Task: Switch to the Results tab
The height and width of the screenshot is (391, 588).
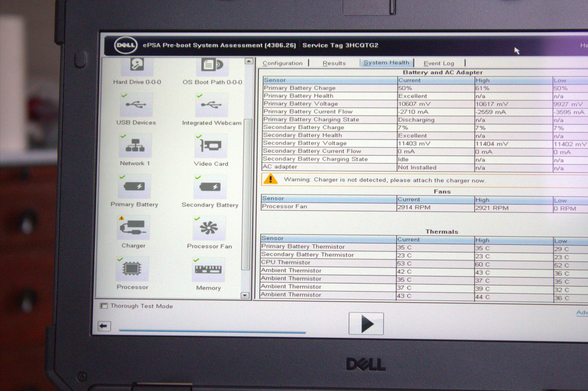Action: pyautogui.click(x=334, y=63)
